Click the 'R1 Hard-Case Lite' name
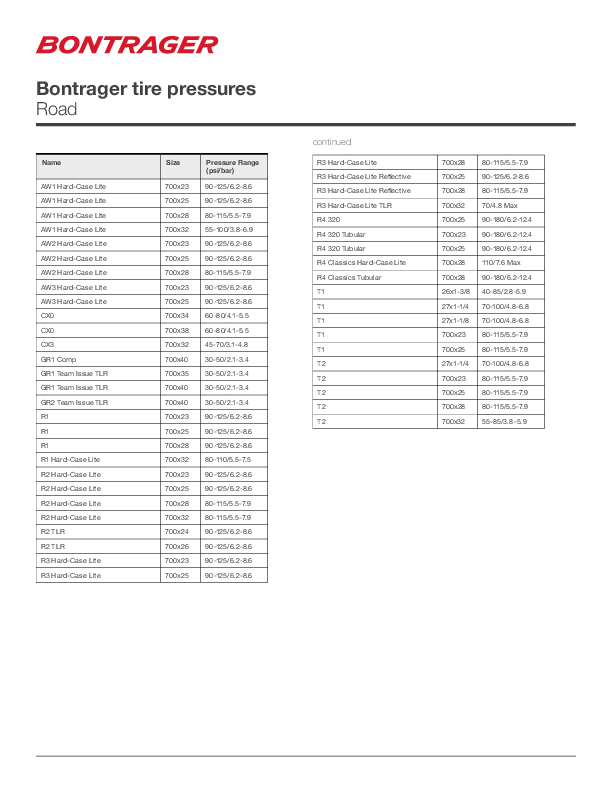This screenshot has height=792, width=612. [x=70, y=460]
